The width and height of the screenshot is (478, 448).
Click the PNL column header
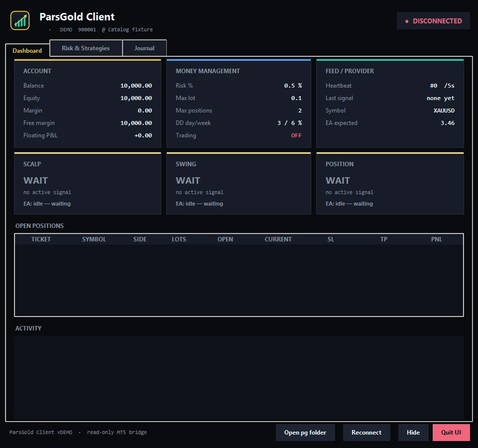(437, 239)
